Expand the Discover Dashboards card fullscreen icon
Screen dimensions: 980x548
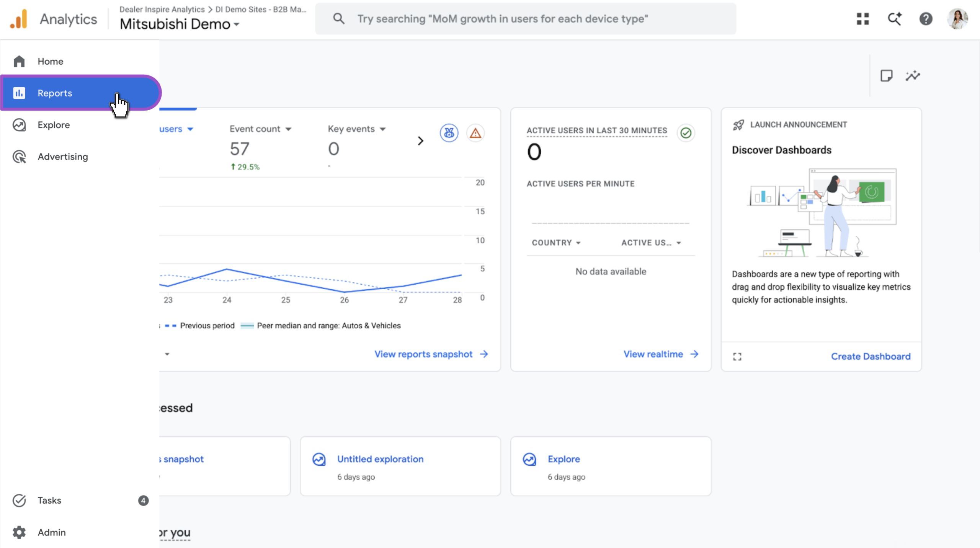[737, 356]
